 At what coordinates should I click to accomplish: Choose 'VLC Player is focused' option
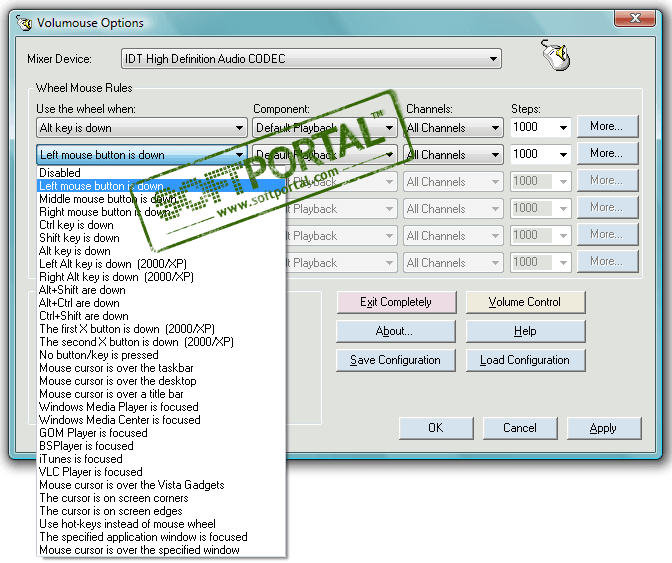click(x=161, y=472)
